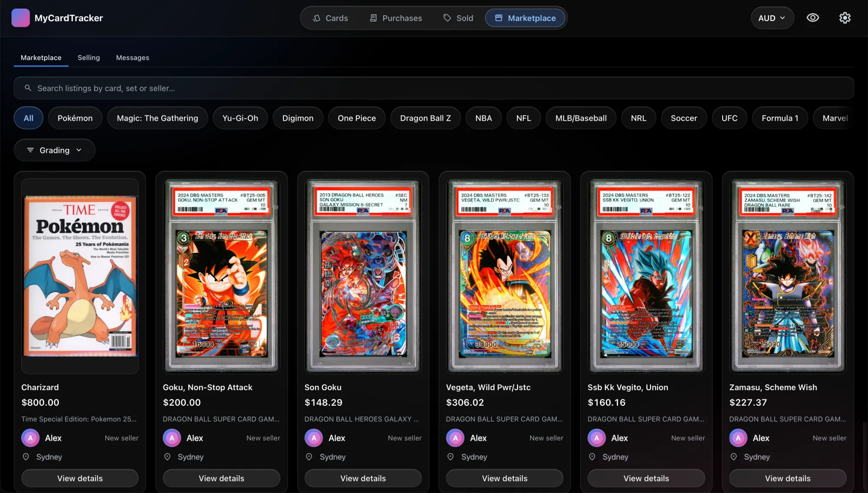868x493 pixels.
Task: Click Alex's avatar on Vegeta listing
Action: [x=455, y=438]
